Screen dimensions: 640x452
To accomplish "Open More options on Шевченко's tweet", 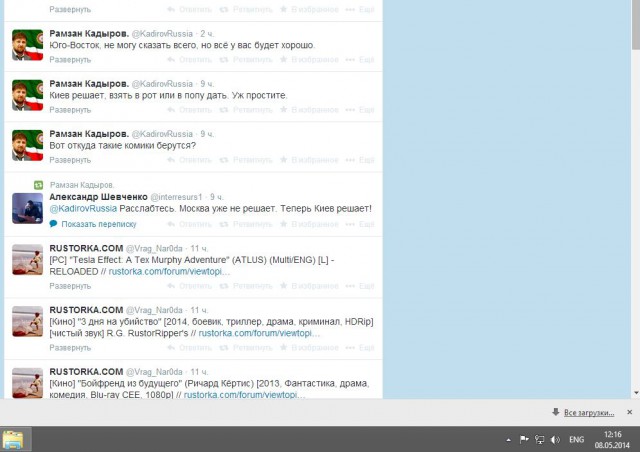I will pos(360,225).
